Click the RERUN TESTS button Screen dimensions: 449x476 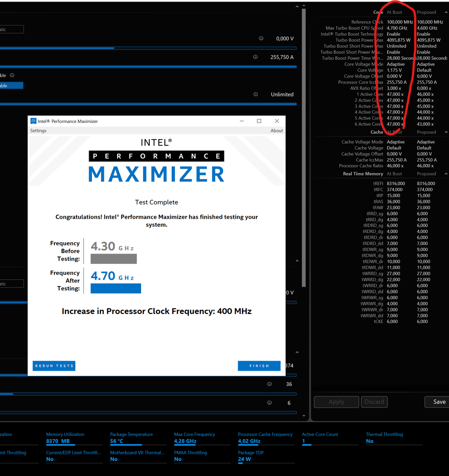click(x=54, y=366)
